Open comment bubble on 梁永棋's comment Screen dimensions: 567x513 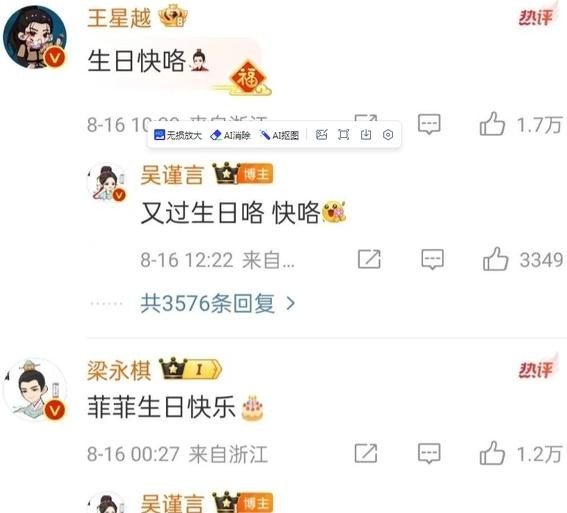coord(429,453)
